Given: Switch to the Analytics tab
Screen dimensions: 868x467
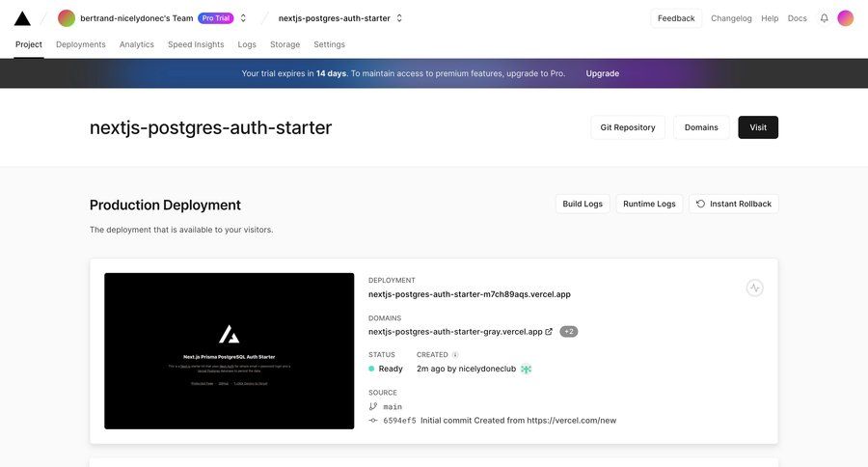Looking at the screenshot, I should point(137,44).
